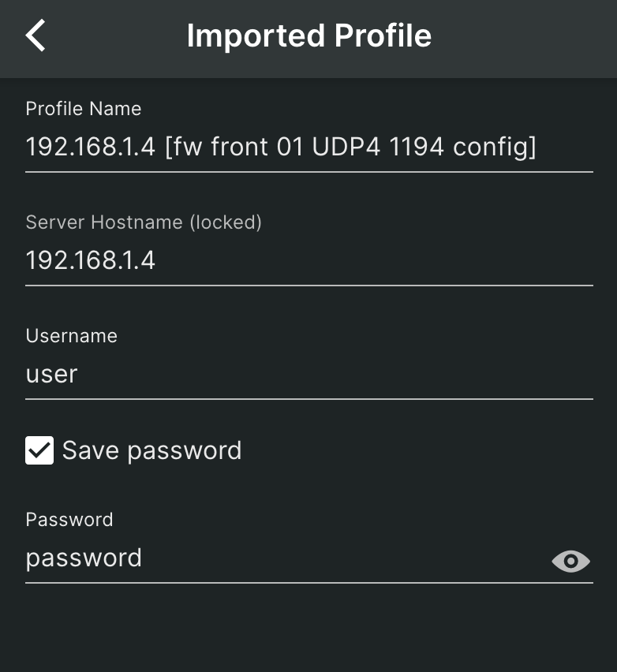617x672 pixels.
Task: Click the "Password" field label
Action: [69, 520]
